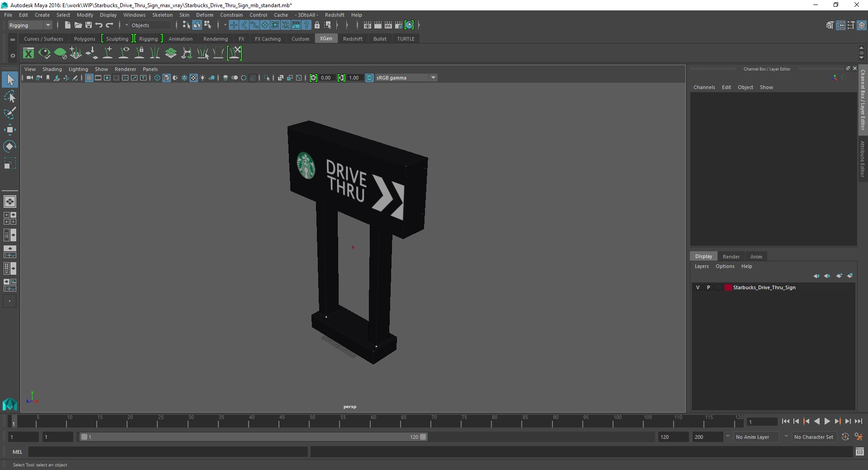The height and width of the screenshot is (470, 868).
Task: Open animation preferences running man icon
Action: (x=859, y=437)
